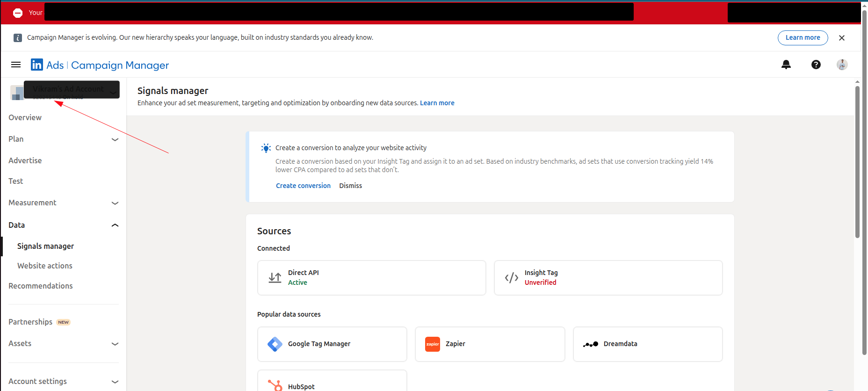Image resolution: width=868 pixels, height=391 pixels.
Task: Click the Direct API arrows icon
Action: point(275,278)
